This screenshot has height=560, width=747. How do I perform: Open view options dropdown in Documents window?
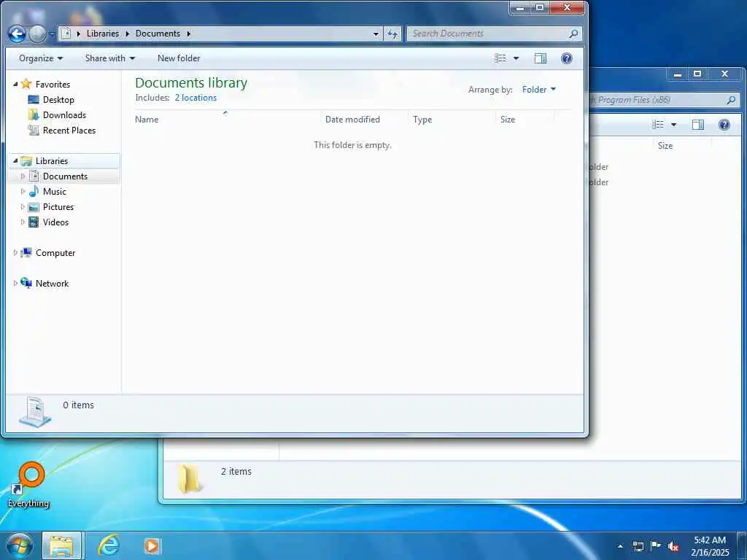tap(516, 58)
